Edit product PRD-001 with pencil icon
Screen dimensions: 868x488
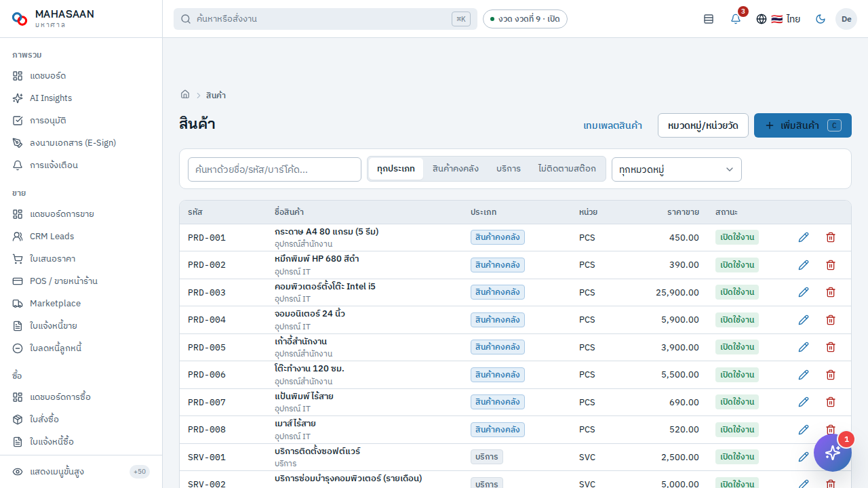tap(804, 237)
